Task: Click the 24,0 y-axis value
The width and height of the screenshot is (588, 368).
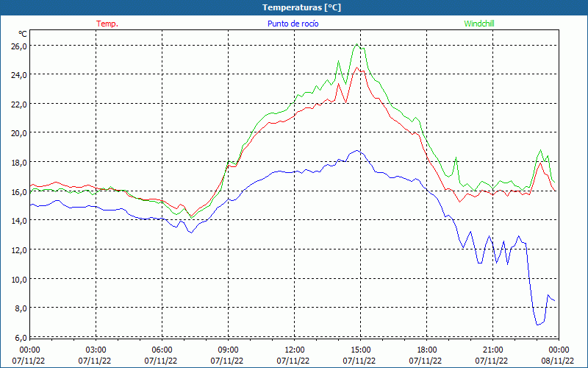Action: (19, 75)
